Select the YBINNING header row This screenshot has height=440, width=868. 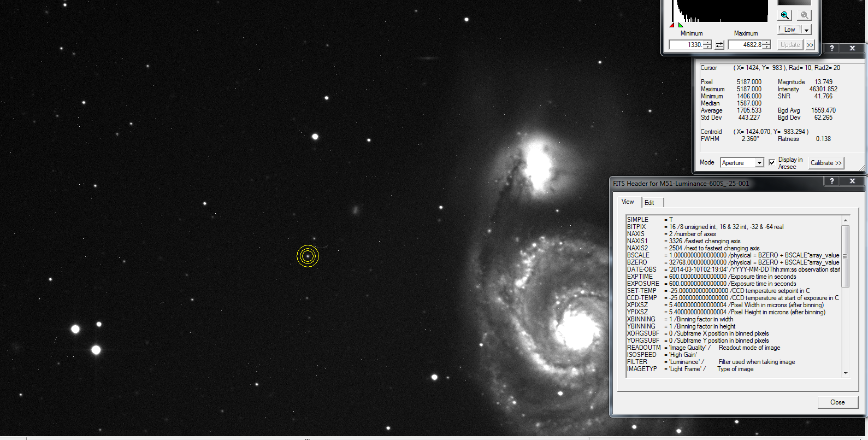point(733,326)
